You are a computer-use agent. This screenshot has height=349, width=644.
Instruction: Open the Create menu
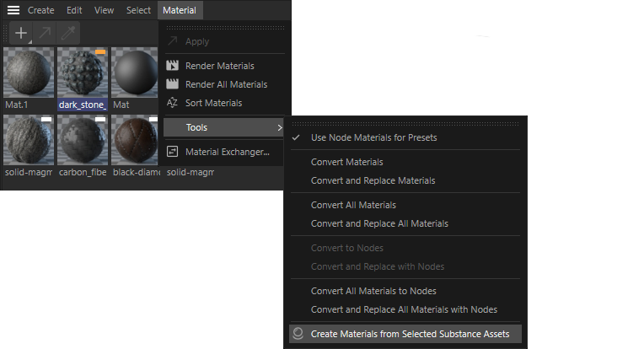(40, 10)
